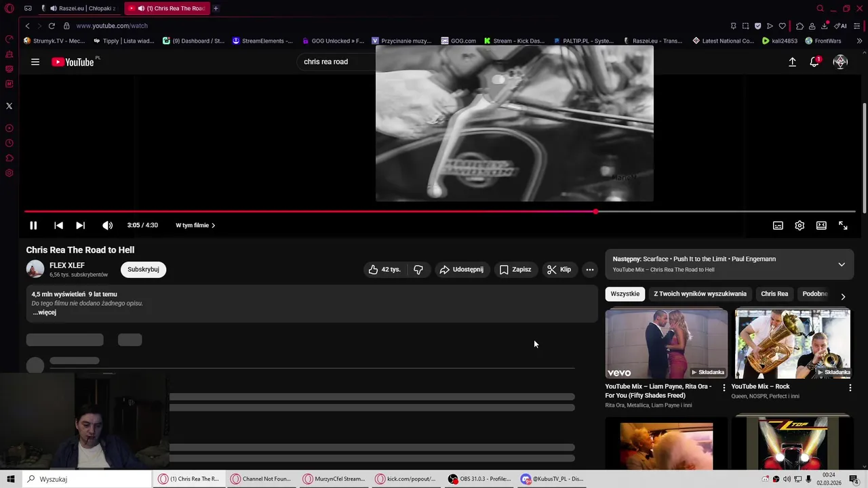This screenshot has height=488, width=868.
Task: Switch to theater mode view
Action: (821, 226)
